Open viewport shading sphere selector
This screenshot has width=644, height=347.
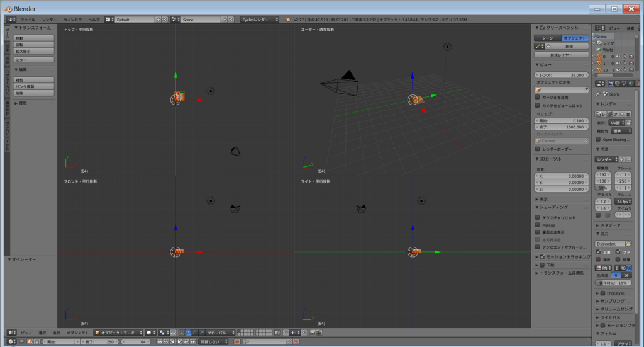(x=151, y=333)
